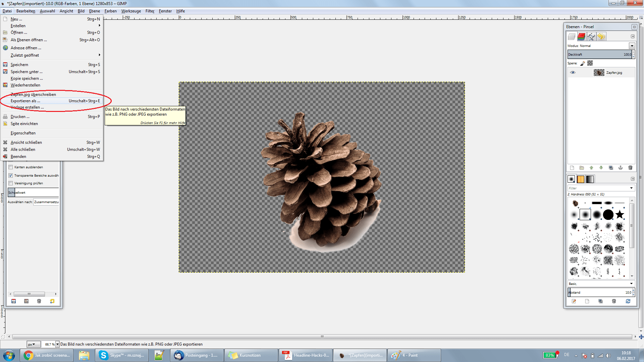Select the star brush

tap(620, 215)
